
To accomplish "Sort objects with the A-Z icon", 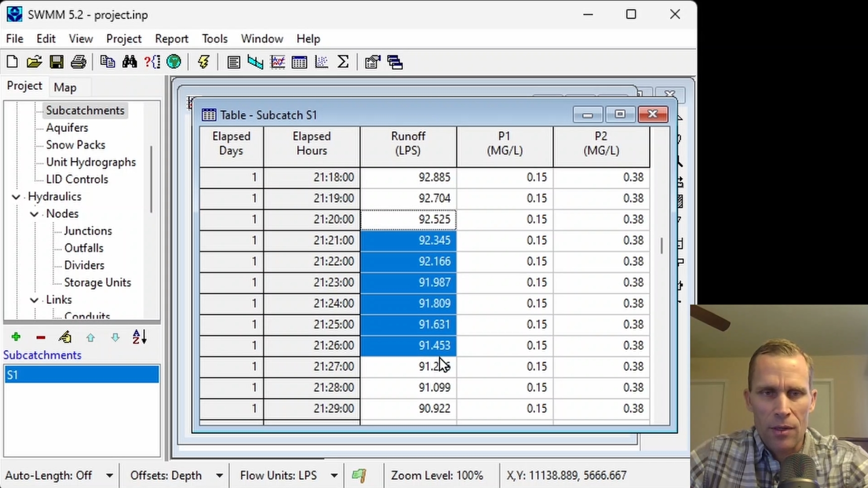I will [x=139, y=337].
